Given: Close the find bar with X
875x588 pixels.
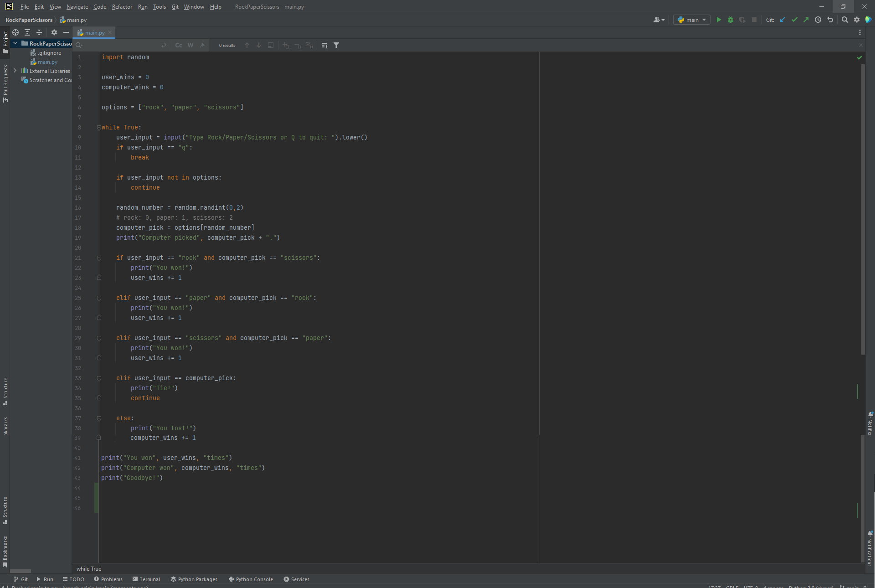Looking at the screenshot, I should point(861,45).
